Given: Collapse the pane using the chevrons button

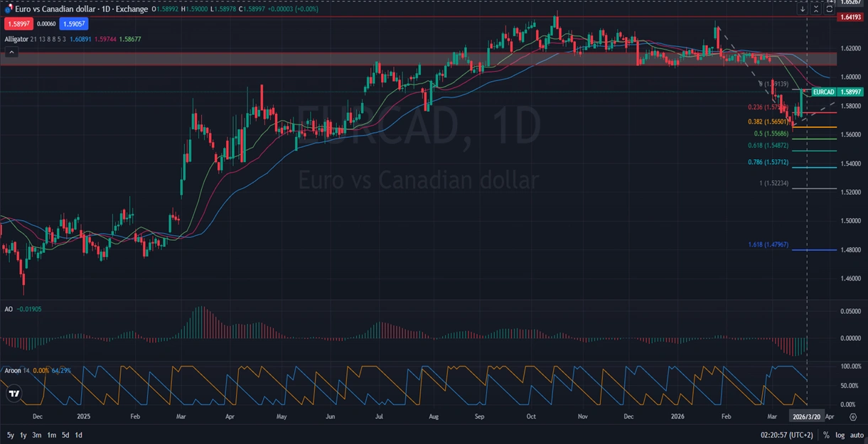Looking at the screenshot, I should click(815, 9).
